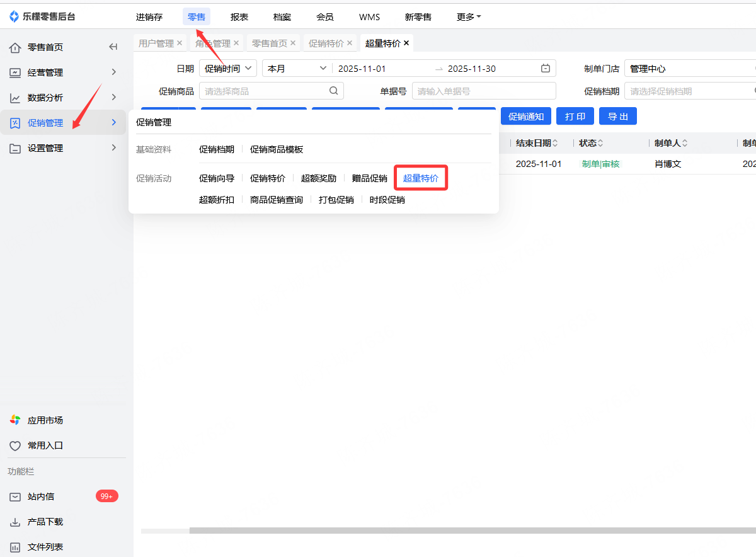
Task: Open 时段促销 in the flyout menu
Action: click(387, 200)
